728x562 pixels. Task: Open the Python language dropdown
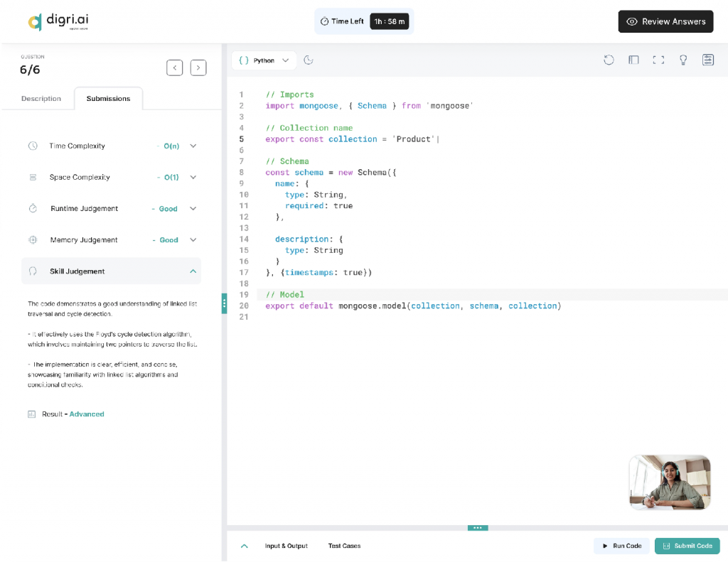coord(264,60)
